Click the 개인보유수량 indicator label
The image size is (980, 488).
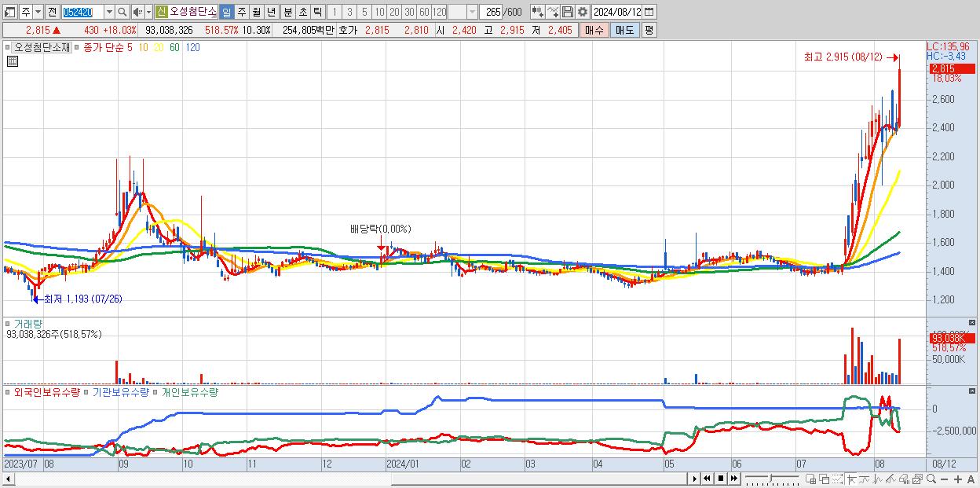pyautogui.click(x=189, y=391)
